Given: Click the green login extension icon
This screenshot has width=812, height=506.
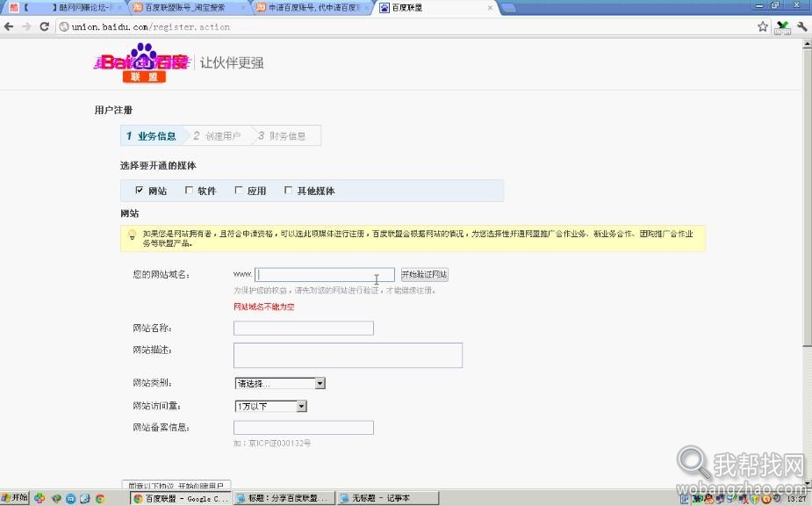Looking at the screenshot, I should (782, 27).
